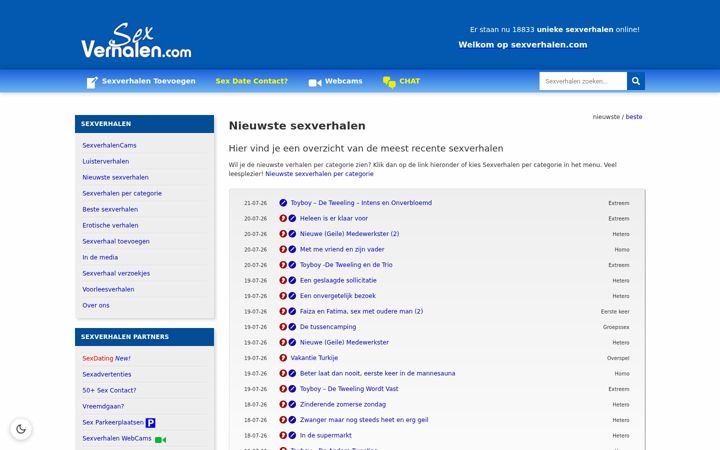Click the red round icon for De tussencamping

point(283,327)
